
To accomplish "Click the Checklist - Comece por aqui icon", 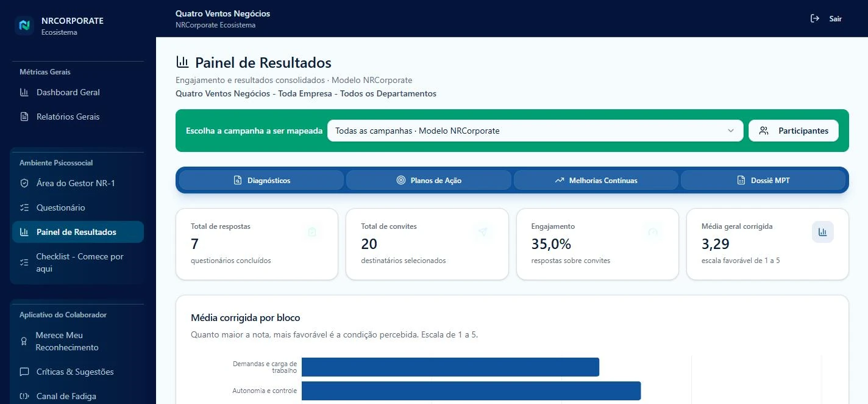I will pos(24,262).
